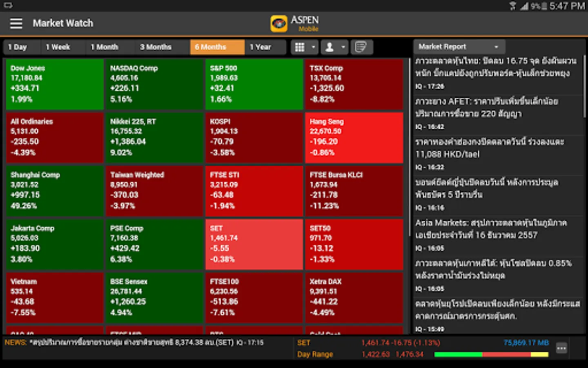Open the PSE Comp tile
The width and height of the screenshot is (588, 368).
pyautogui.click(x=154, y=245)
